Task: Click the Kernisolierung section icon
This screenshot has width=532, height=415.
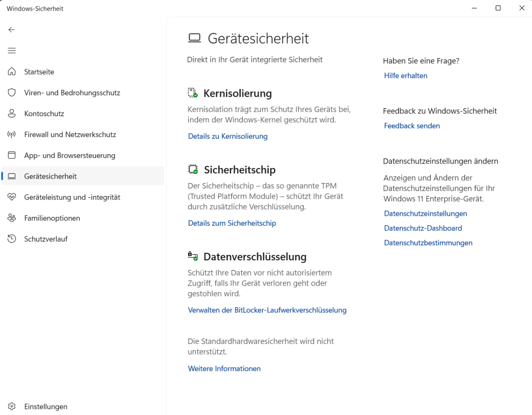Action: coord(193,93)
